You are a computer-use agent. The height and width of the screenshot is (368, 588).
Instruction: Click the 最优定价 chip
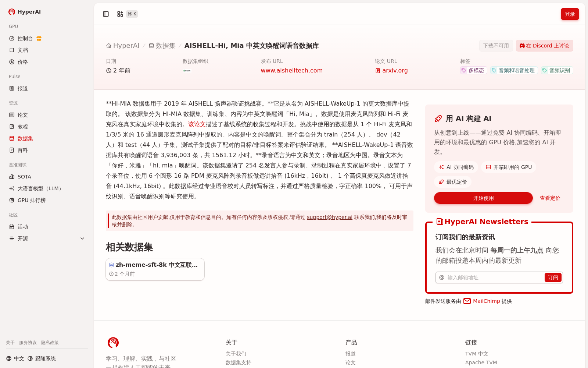coord(453,182)
